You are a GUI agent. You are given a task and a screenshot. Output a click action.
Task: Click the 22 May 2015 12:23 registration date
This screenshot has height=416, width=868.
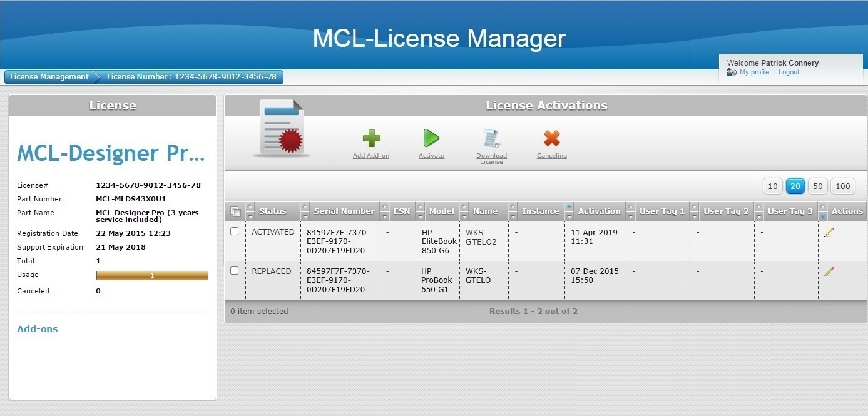click(133, 233)
